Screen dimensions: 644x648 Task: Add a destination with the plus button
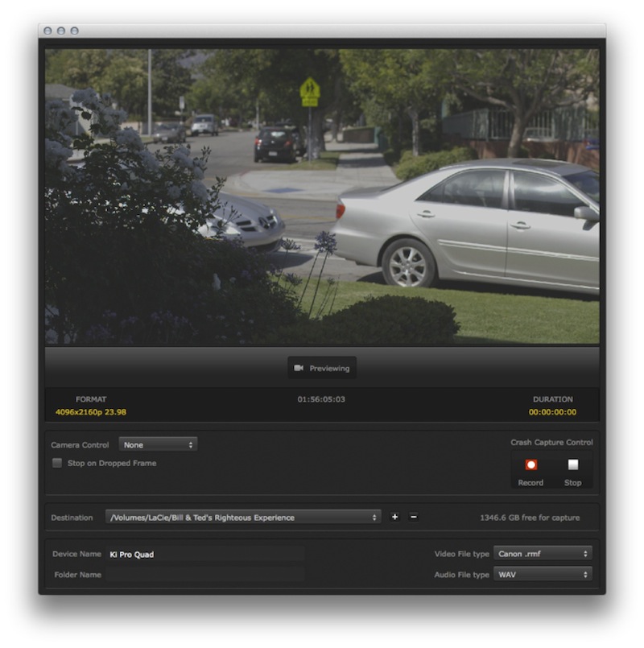[x=394, y=517]
